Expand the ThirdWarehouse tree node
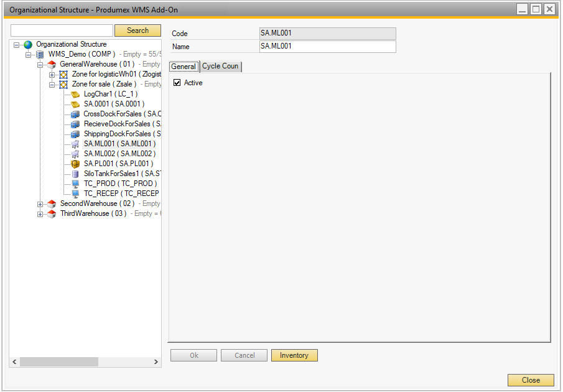Image resolution: width=563 pixels, height=392 pixels. pos(40,214)
